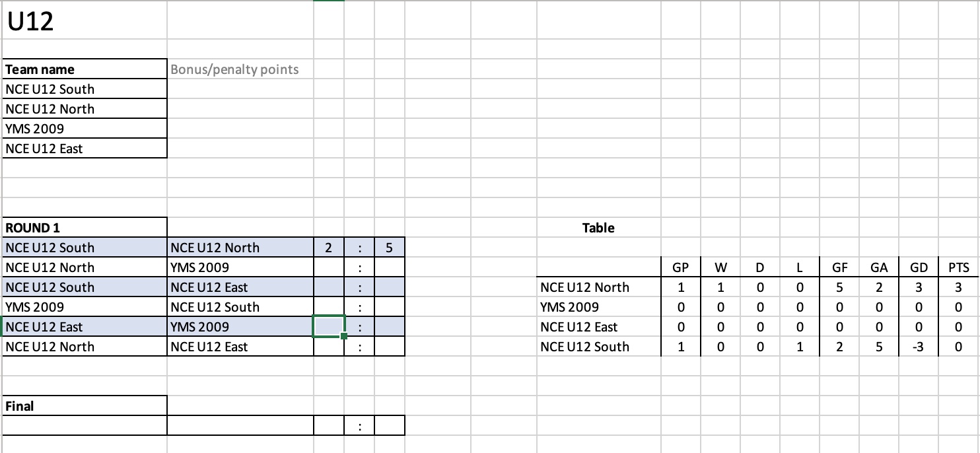Select the score cell containing 5
The width and height of the screenshot is (980, 453).
pyautogui.click(x=389, y=248)
